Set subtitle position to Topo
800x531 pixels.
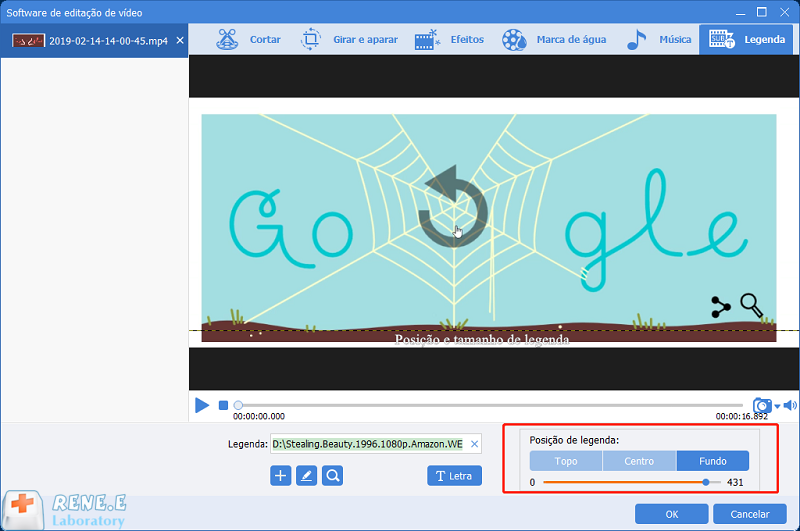click(x=566, y=461)
